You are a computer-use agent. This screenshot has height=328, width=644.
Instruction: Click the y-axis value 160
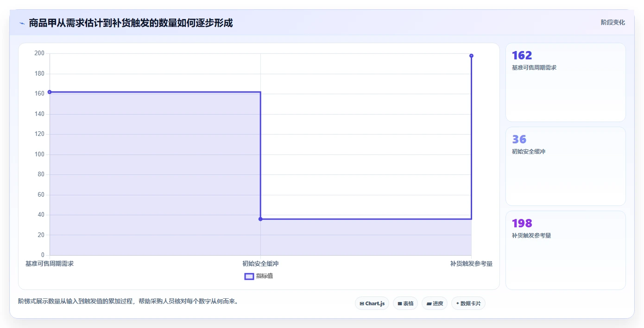pyautogui.click(x=39, y=94)
